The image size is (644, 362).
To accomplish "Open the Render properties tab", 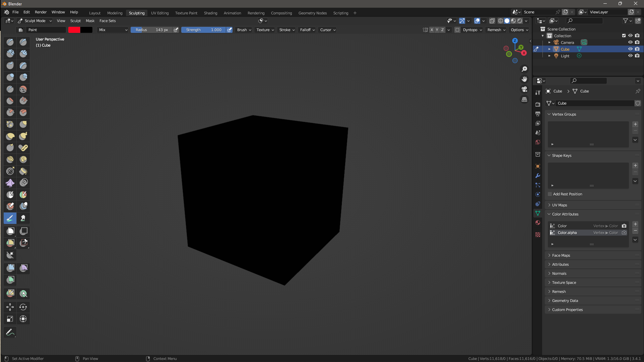I will click(538, 104).
